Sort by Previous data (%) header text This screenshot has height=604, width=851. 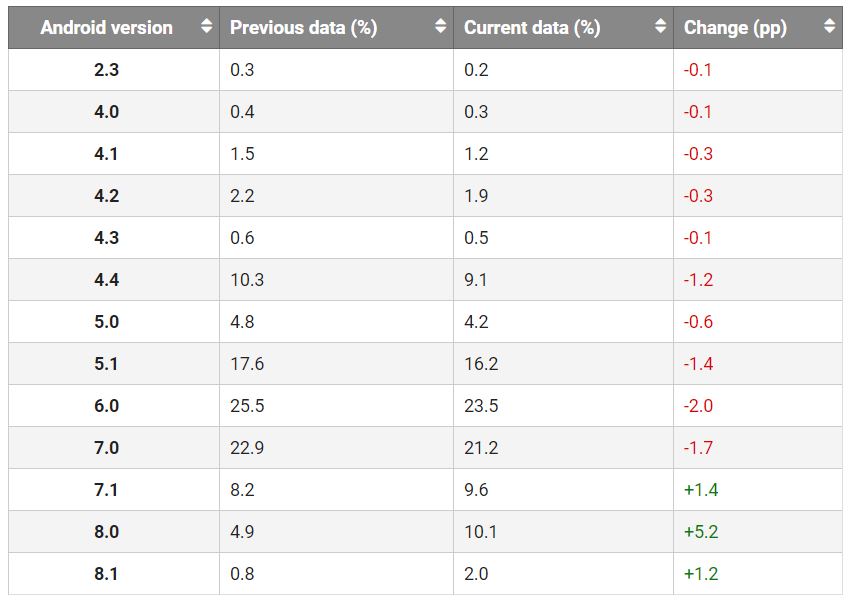click(303, 28)
